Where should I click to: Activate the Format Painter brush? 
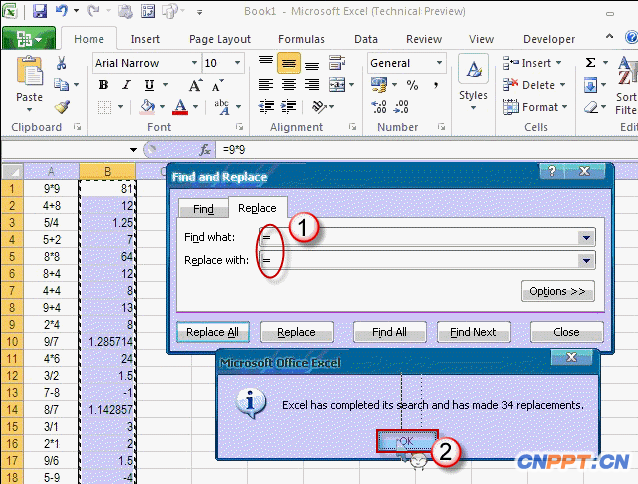62,107
